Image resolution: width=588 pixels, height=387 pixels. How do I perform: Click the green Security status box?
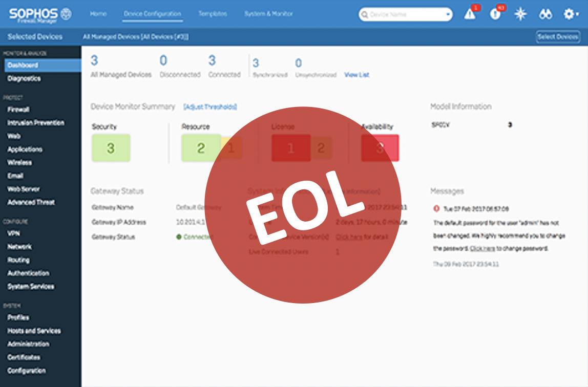[111, 148]
